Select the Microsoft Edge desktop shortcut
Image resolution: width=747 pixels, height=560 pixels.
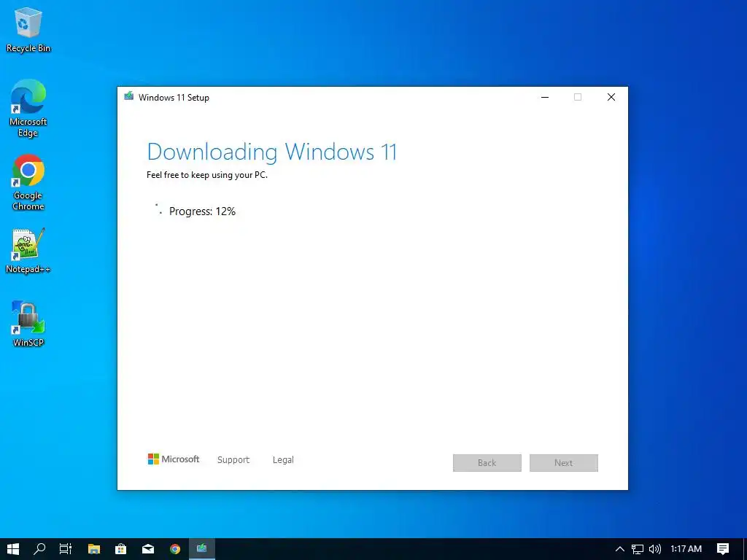pyautogui.click(x=28, y=108)
